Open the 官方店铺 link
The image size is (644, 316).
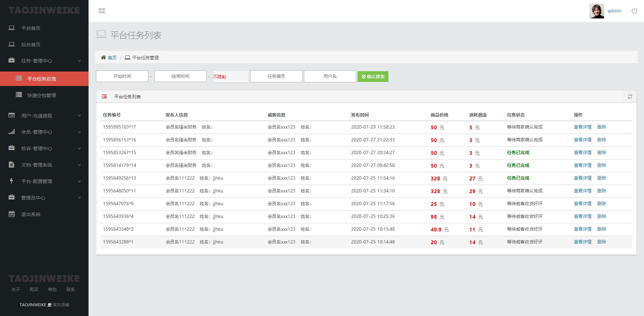61,305
